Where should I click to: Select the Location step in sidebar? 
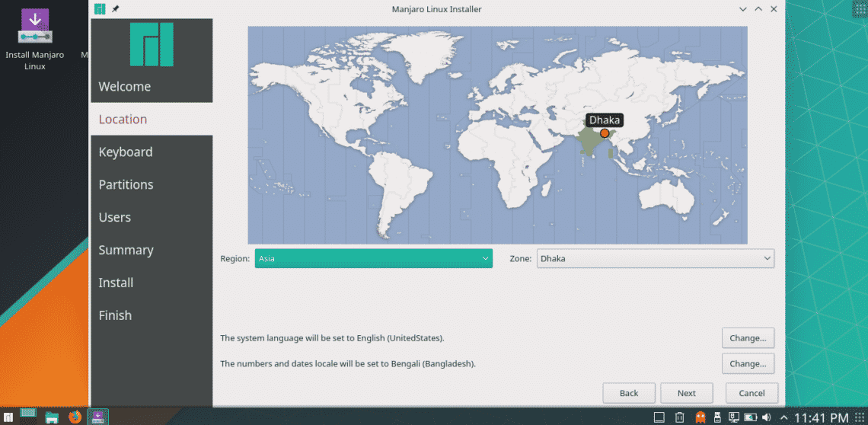coord(152,119)
